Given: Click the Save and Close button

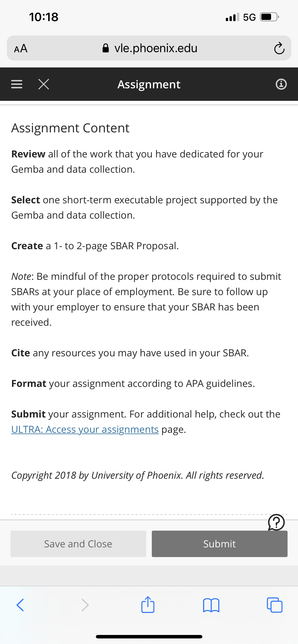Looking at the screenshot, I should (x=78, y=544).
